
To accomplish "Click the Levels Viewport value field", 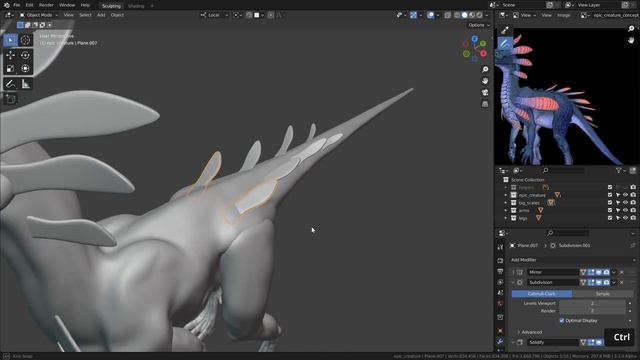I will click(x=592, y=303).
